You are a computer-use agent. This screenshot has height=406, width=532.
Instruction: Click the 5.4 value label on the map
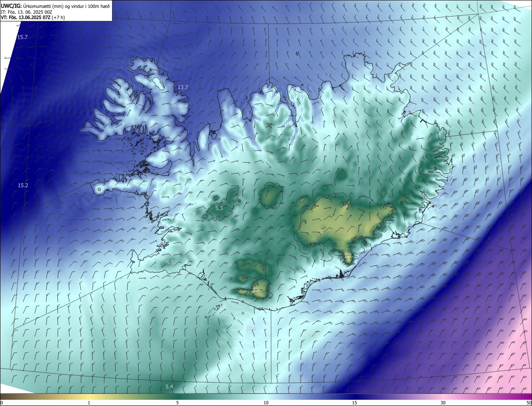point(169,386)
